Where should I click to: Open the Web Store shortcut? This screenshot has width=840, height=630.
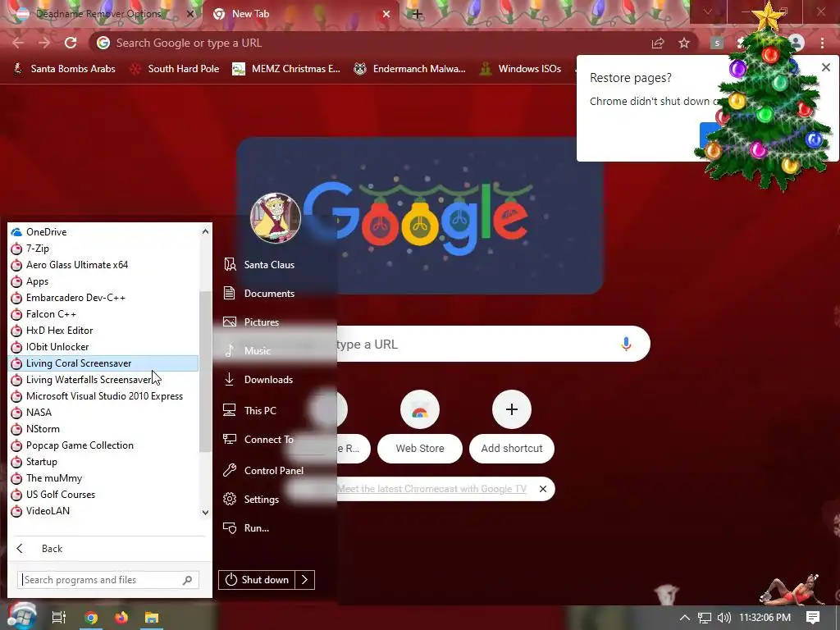tap(419, 427)
